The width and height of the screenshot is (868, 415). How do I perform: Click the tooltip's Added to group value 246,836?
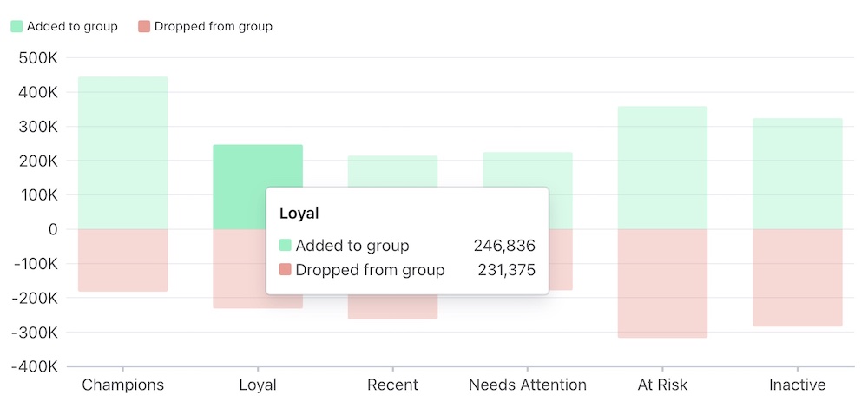pos(504,246)
